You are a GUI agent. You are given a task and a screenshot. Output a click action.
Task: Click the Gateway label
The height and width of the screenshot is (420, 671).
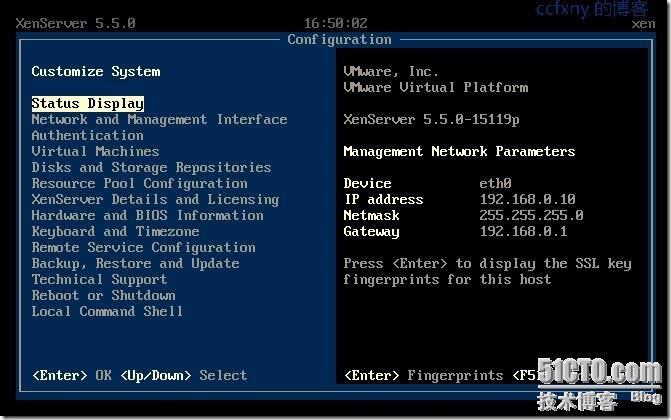[x=371, y=232]
